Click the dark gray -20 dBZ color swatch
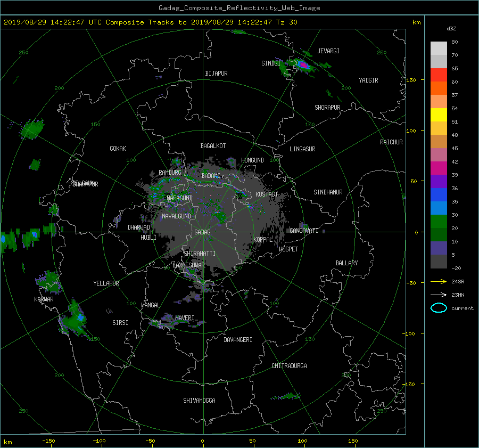This screenshot has height=448, width=479. (x=439, y=262)
